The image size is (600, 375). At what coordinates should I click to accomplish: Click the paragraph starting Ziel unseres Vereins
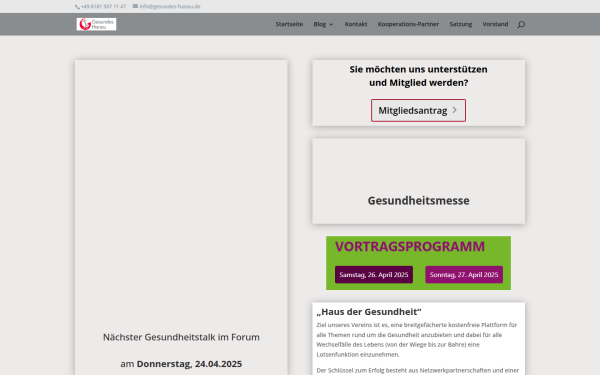point(417,340)
